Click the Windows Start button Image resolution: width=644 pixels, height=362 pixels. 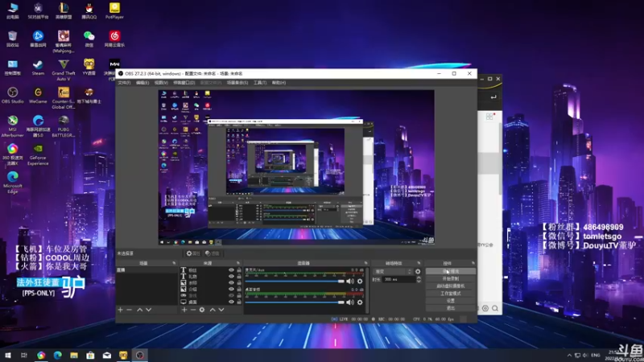click(8, 355)
